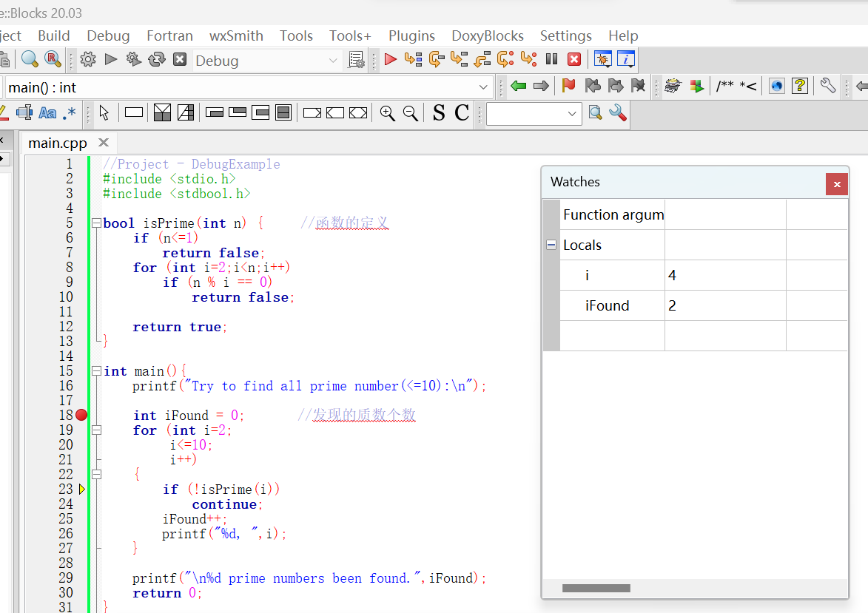The width and height of the screenshot is (868, 613).
Task: Collapse the brace block fold on line 22
Action: tap(96, 474)
